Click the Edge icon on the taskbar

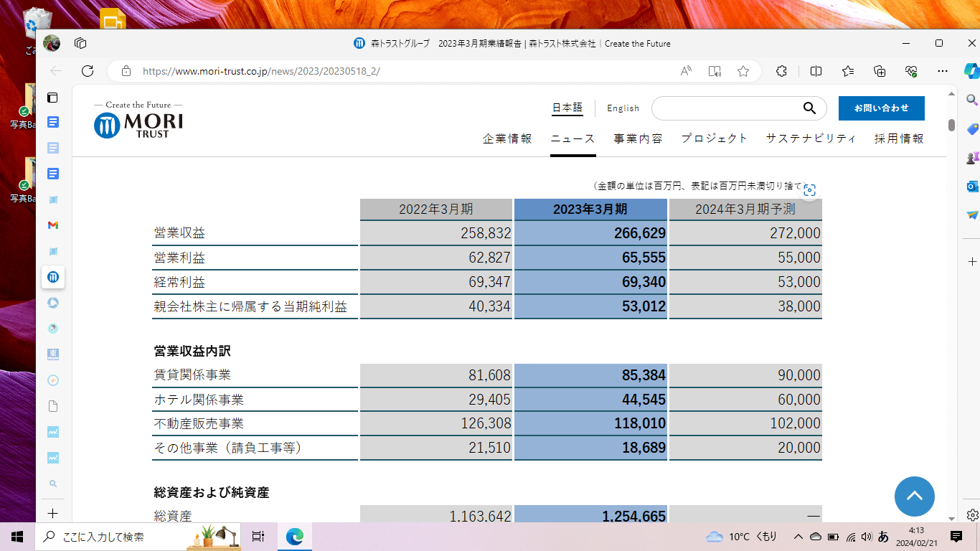[x=295, y=536]
